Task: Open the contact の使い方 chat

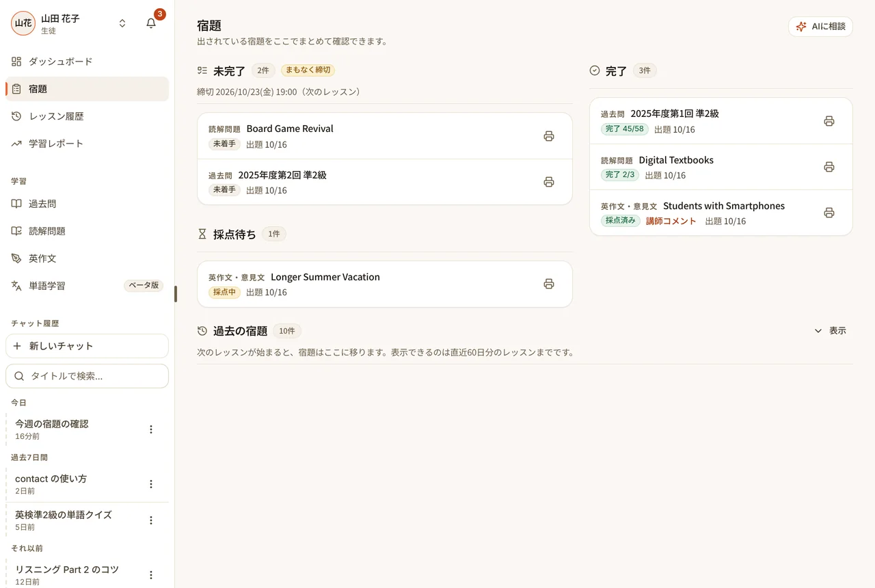Action: click(75, 484)
